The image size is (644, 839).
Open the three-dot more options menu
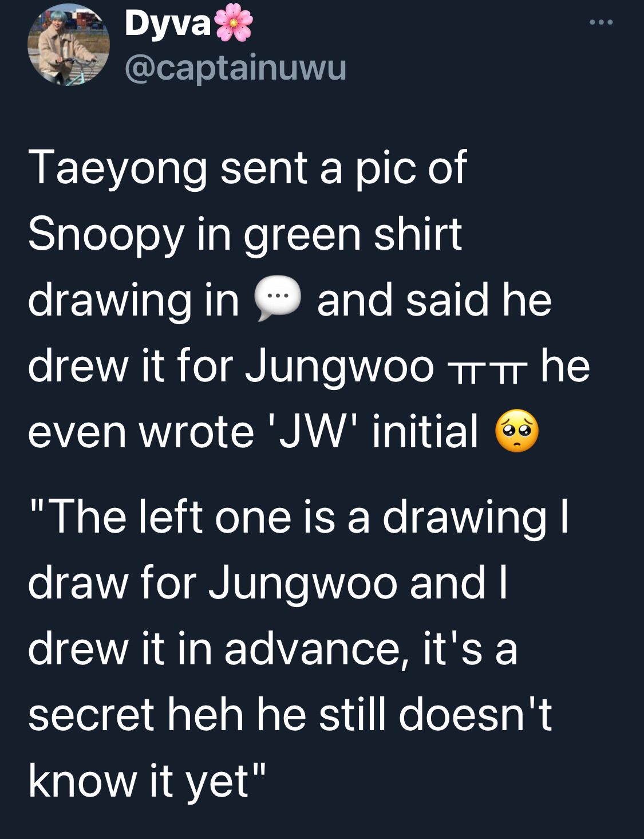pos(602,22)
